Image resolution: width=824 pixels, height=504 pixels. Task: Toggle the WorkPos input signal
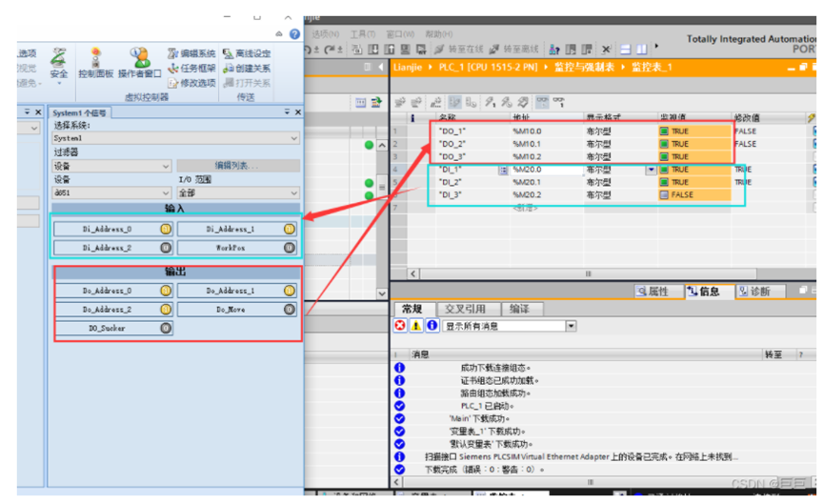coord(237,248)
